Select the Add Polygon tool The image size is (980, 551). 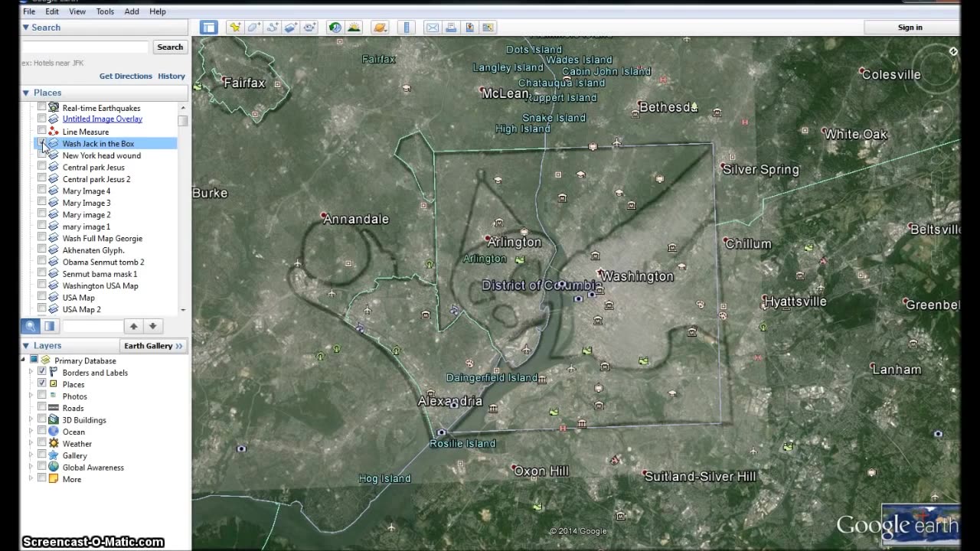[x=253, y=28]
